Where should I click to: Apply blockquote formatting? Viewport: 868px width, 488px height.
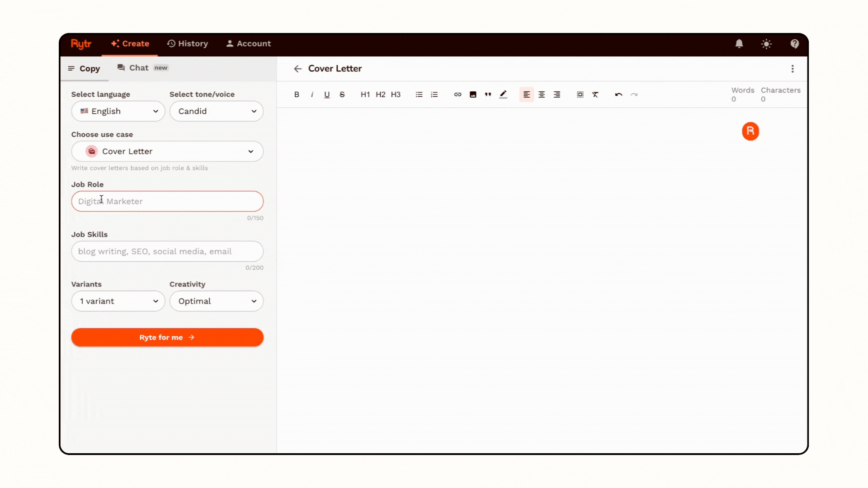pos(488,94)
